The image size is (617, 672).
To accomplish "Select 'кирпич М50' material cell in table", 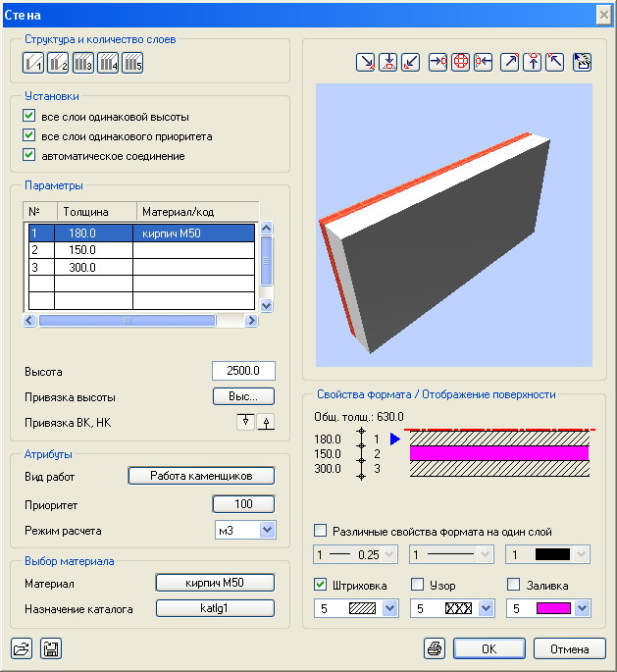I will coord(193,233).
